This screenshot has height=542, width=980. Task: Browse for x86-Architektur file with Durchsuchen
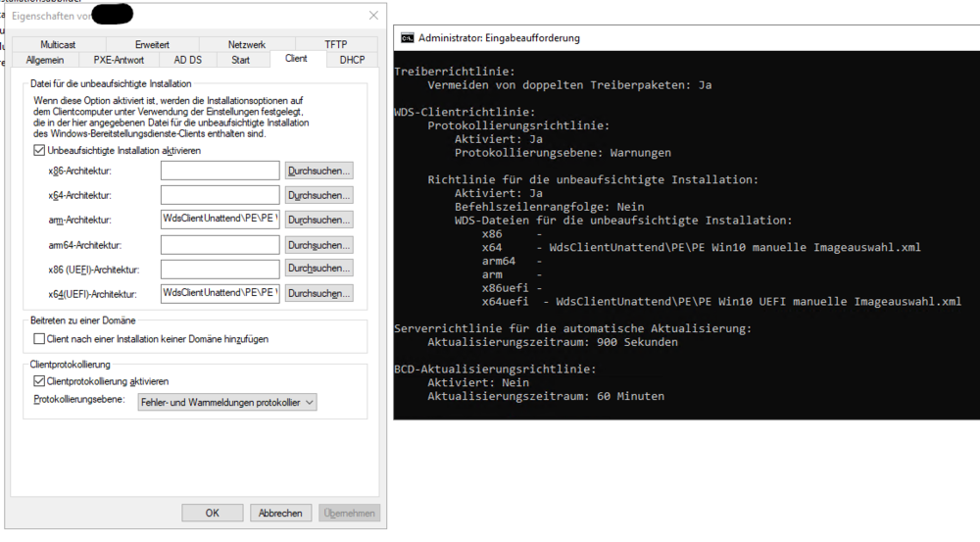click(318, 171)
